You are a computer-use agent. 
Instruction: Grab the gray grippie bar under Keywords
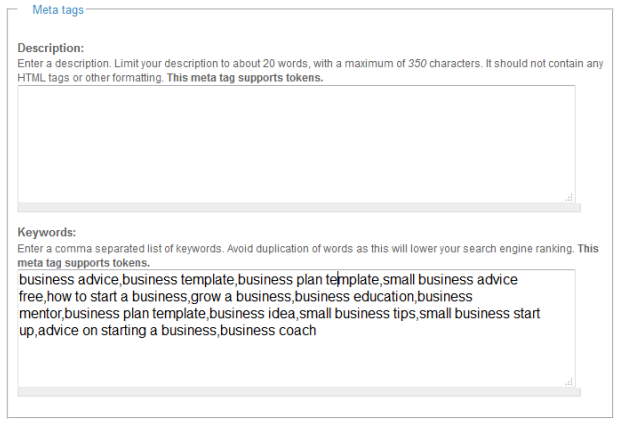[x=299, y=392]
